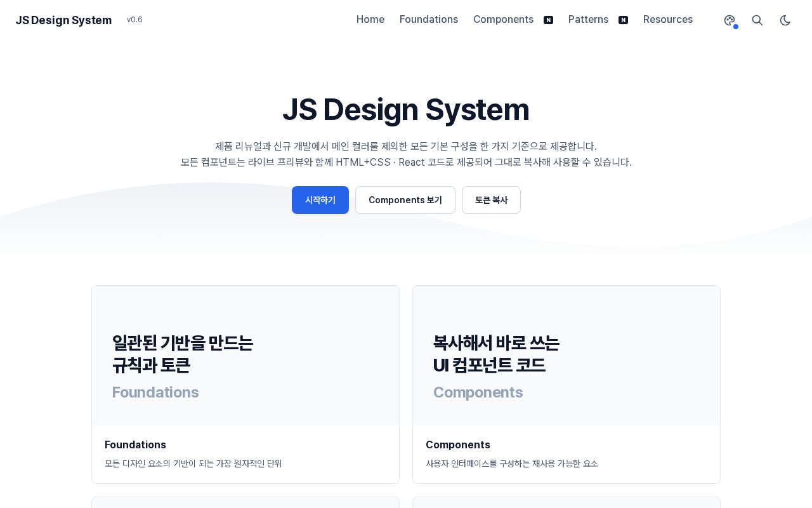Open the Foundations nav item
Image resolution: width=812 pixels, height=508 pixels.
click(x=429, y=20)
